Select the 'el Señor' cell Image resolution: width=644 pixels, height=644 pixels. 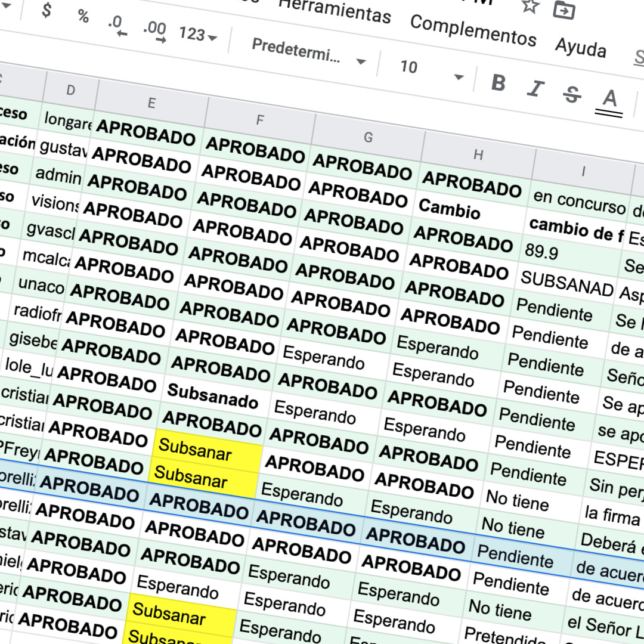[x=603, y=627]
